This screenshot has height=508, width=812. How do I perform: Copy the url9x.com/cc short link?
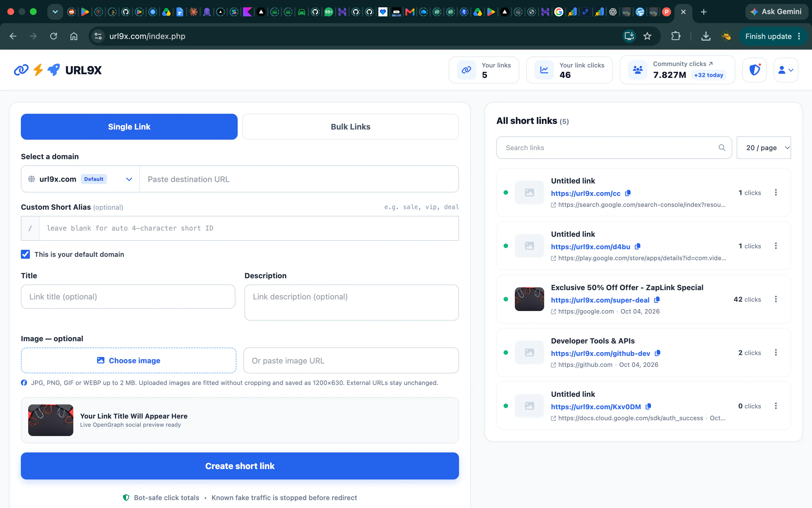click(x=628, y=193)
